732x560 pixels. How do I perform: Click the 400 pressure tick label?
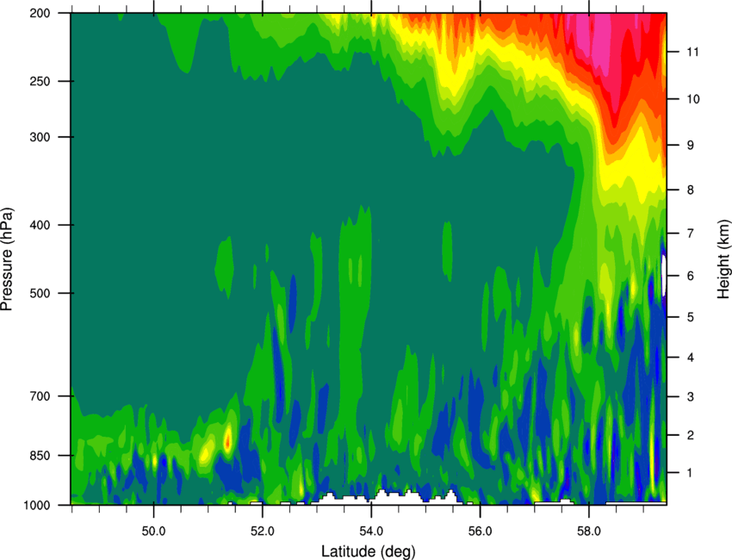(x=40, y=225)
